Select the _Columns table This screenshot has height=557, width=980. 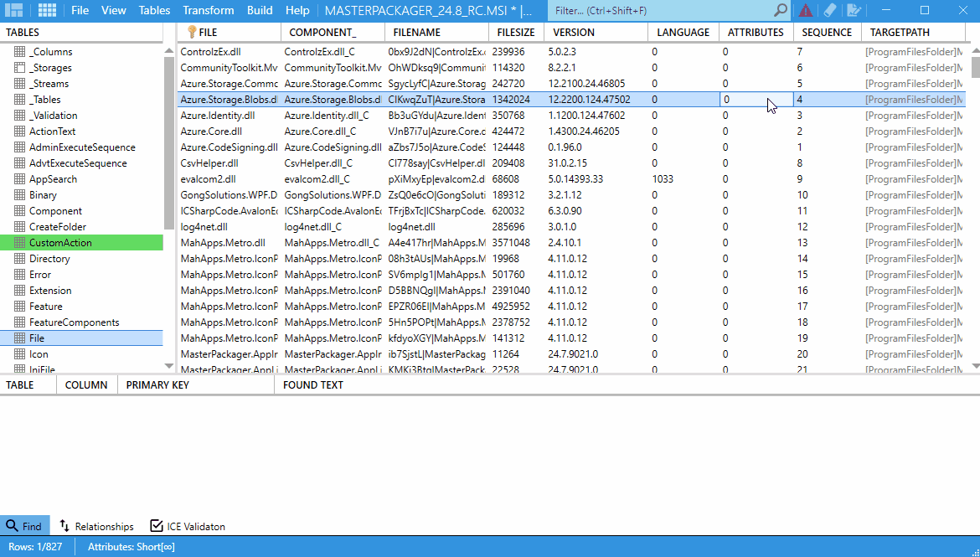tap(82, 52)
